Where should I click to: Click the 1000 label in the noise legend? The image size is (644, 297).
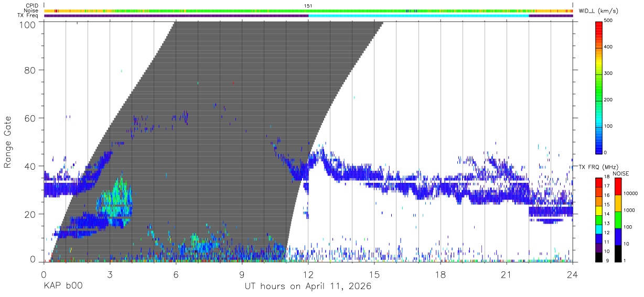click(x=628, y=210)
